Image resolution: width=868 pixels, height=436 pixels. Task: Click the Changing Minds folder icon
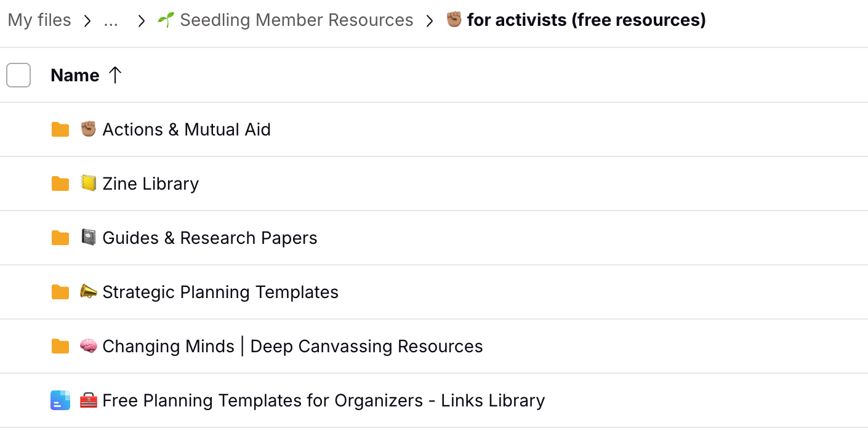coord(60,346)
